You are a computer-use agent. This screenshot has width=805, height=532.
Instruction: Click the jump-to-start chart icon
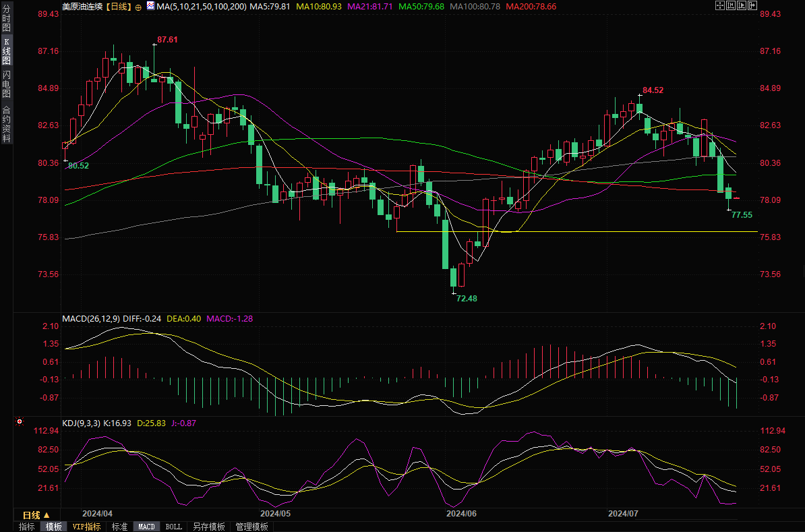(731, 5)
